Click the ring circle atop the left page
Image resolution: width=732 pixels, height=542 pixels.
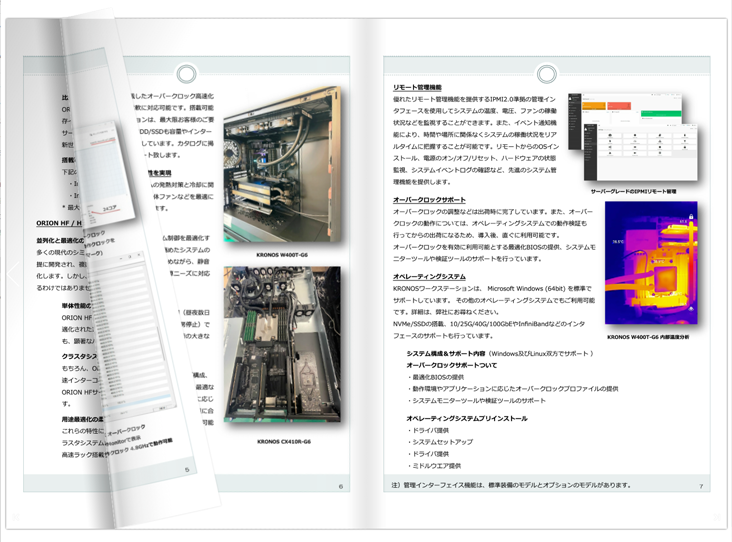(x=186, y=74)
